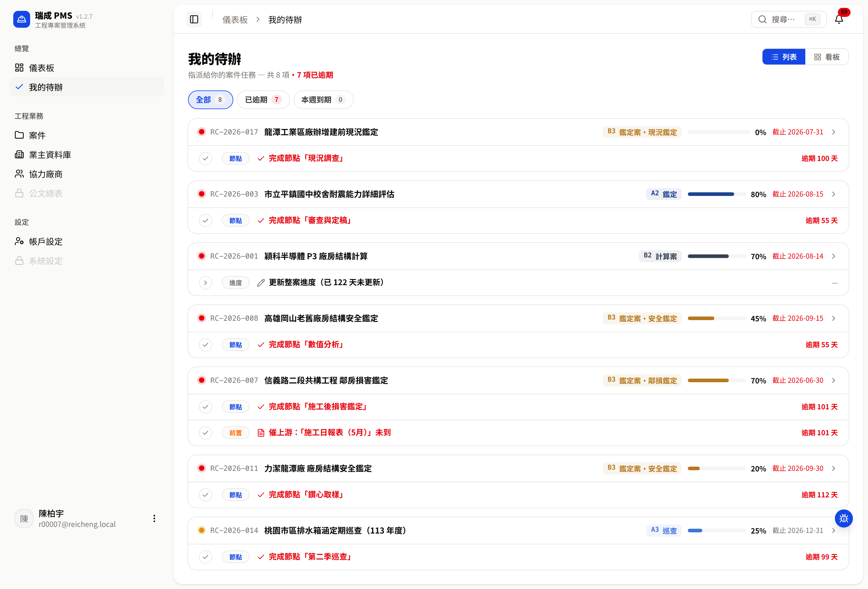Open RC-2026-003 case via right chevron
Screen dimensions: 868x589
pyautogui.click(x=834, y=194)
